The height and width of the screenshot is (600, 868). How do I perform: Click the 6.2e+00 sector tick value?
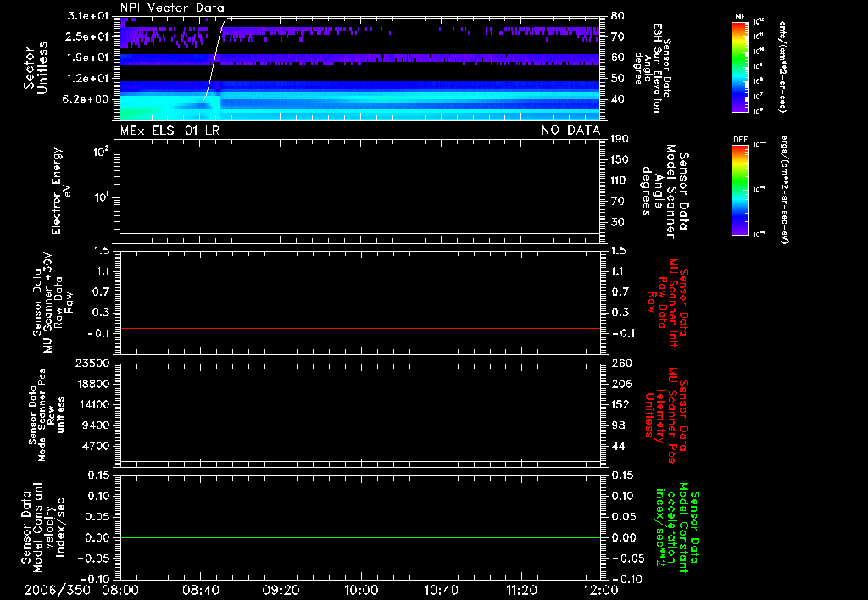pyautogui.click(x=87, y=100)
